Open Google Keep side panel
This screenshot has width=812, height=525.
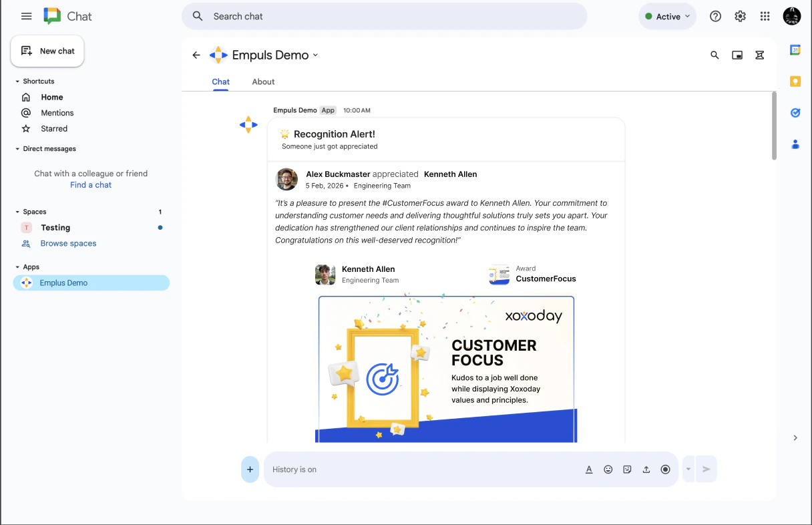[795, 81]
